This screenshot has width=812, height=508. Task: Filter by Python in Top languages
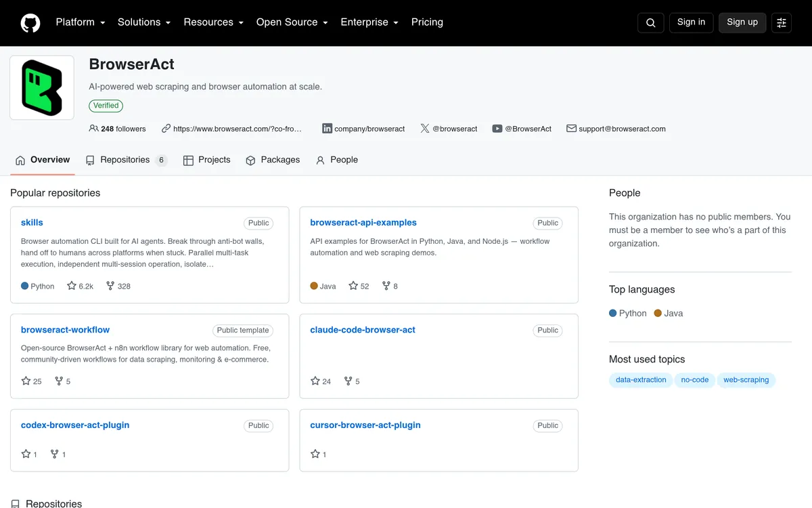click(628, 313)
